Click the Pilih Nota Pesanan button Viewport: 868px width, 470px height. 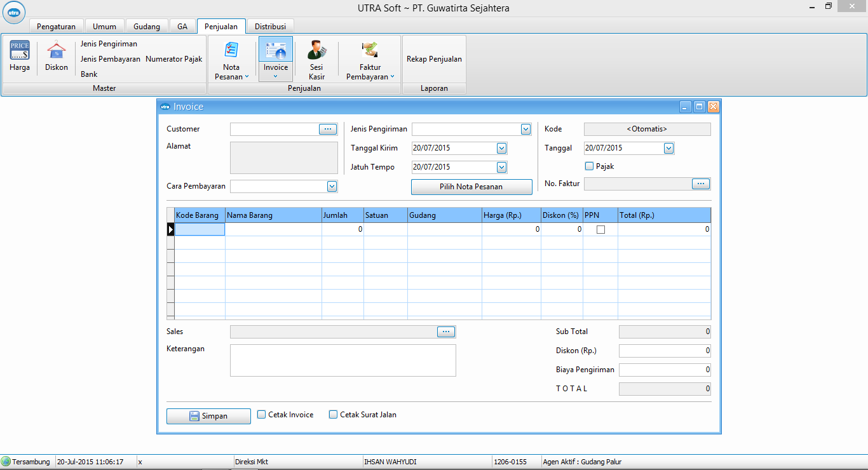tap(471, 187)
